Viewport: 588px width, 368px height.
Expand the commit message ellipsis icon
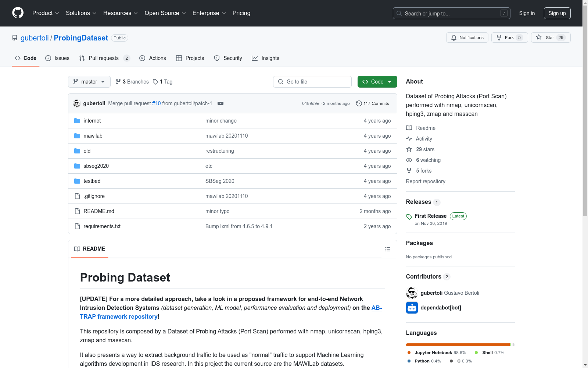pyautogui.click(x=220, y=103)
